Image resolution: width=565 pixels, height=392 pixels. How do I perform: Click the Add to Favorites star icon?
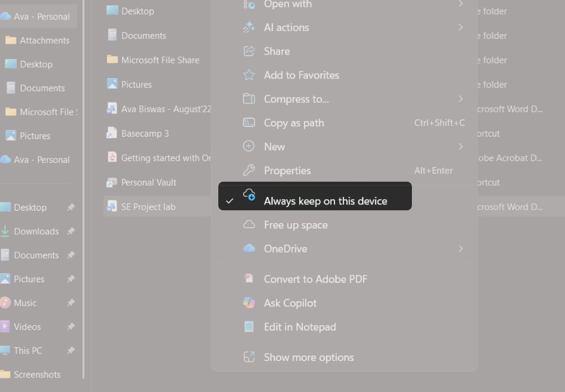tap(249, 75)
